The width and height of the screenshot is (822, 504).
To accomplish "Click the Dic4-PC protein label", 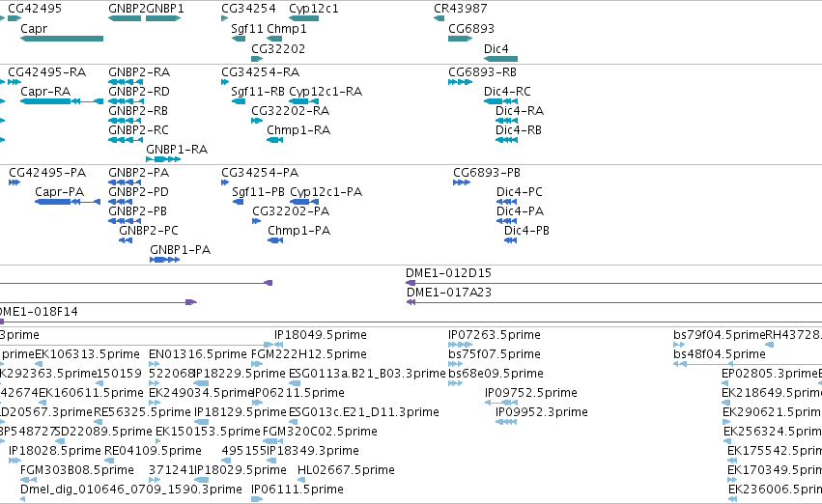I will (520, 192).
